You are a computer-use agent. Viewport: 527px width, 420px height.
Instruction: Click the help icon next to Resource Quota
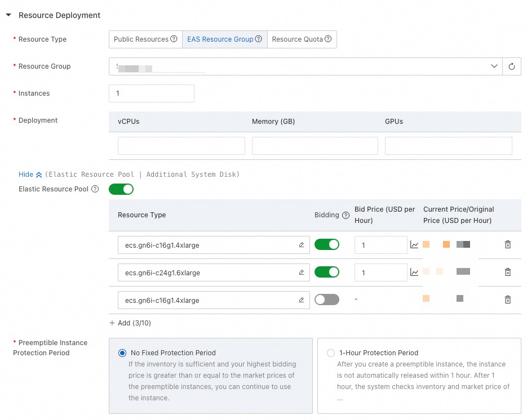click(328, 39)
